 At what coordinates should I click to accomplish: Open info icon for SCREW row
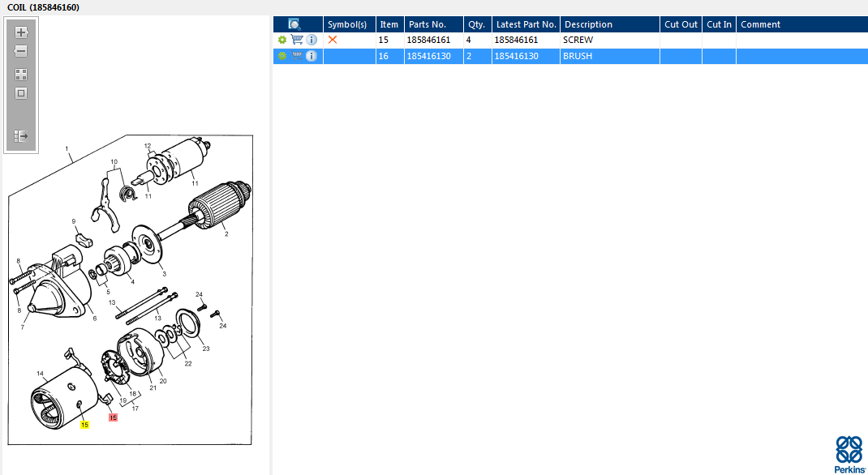pyautogui.click(x=312, y=40)
